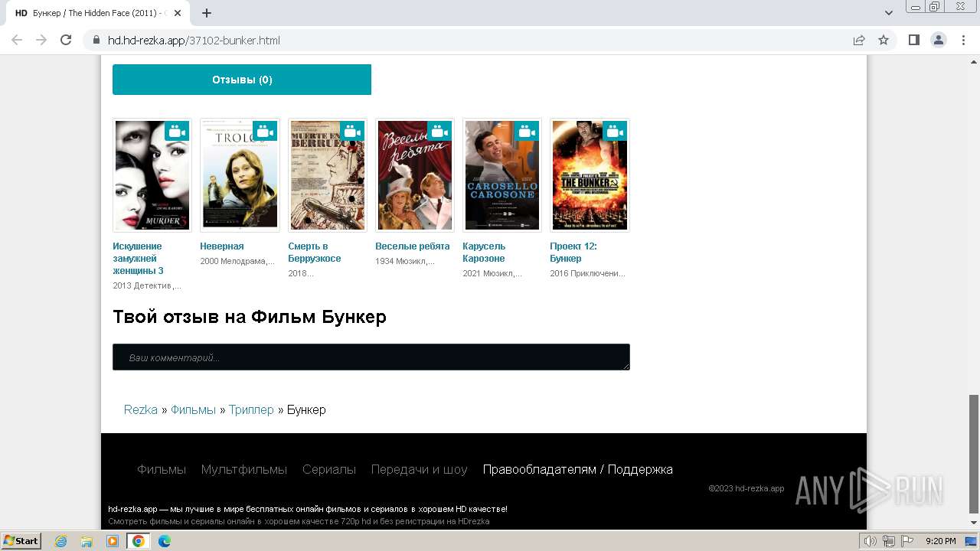Open link Искушение замужней женщины 3

[139, 259]
